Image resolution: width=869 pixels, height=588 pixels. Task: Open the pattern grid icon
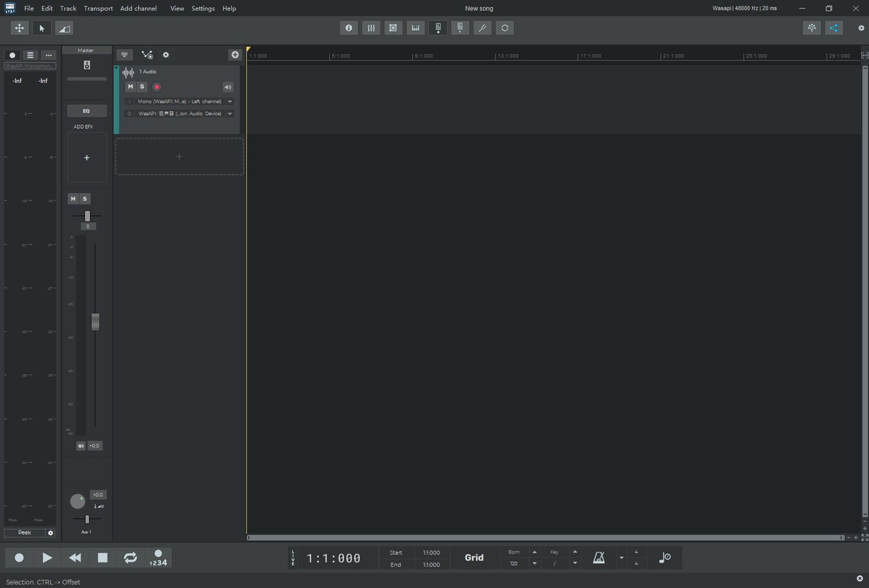click(x=393, y=28)
